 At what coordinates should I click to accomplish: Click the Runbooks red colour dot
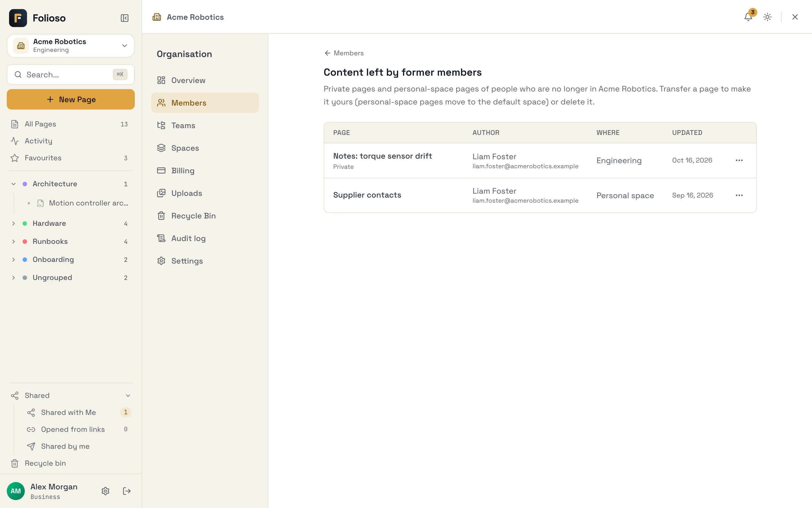(25, 242)
